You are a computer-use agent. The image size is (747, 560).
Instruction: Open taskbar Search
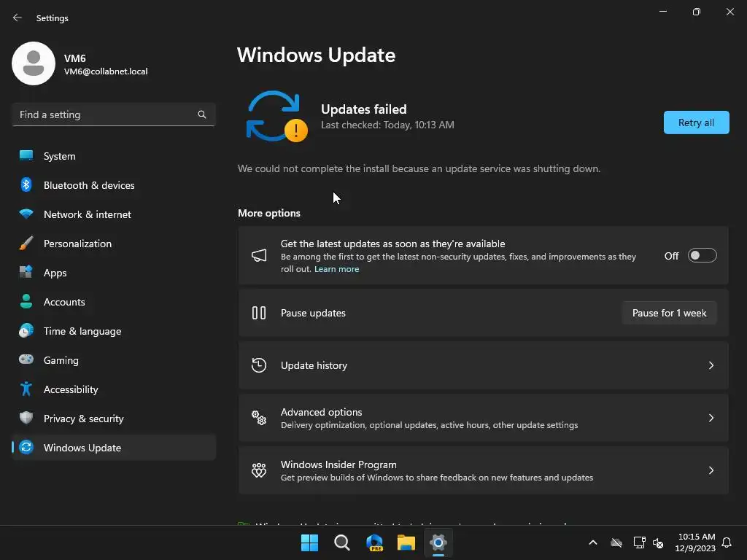click(x=342, y=542)
